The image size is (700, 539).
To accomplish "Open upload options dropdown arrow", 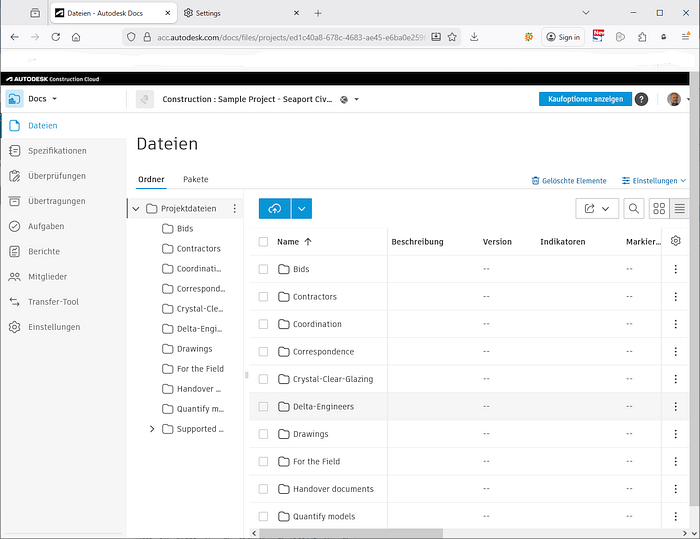I will click(302, 209).
